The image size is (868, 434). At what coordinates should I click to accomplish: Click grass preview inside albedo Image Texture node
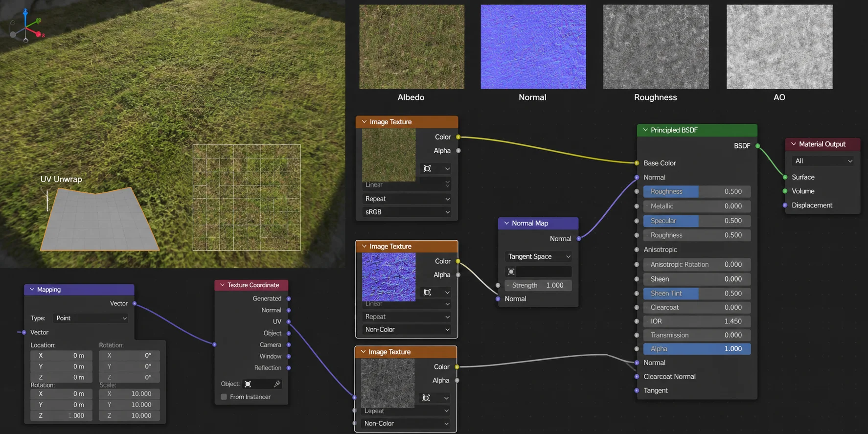[x=389, y=155]
